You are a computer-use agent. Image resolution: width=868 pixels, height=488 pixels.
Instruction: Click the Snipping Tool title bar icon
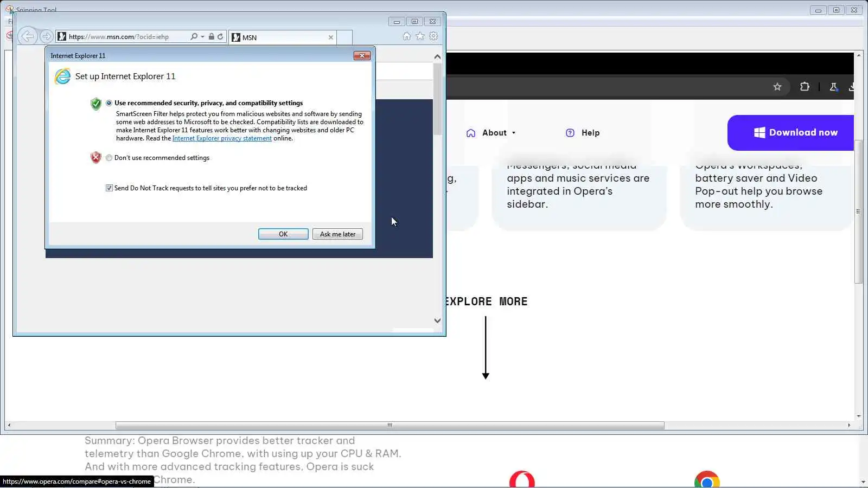[x=9, y=9]
